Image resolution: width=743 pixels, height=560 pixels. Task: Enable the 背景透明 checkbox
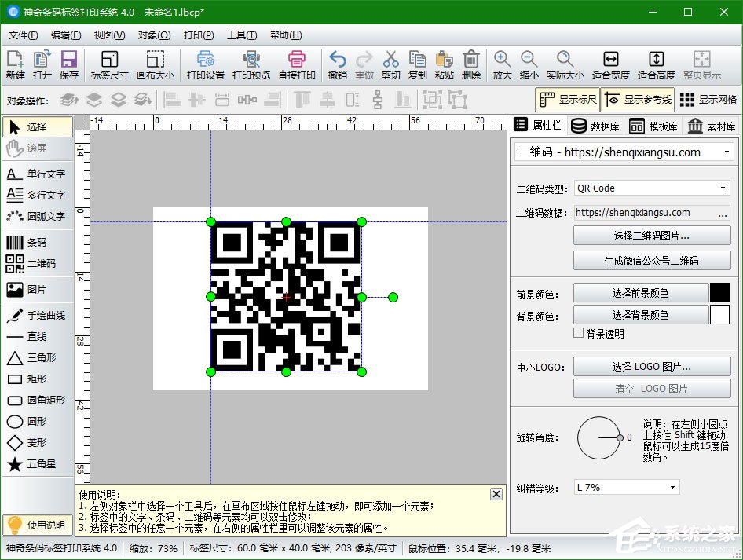[580, 334]
